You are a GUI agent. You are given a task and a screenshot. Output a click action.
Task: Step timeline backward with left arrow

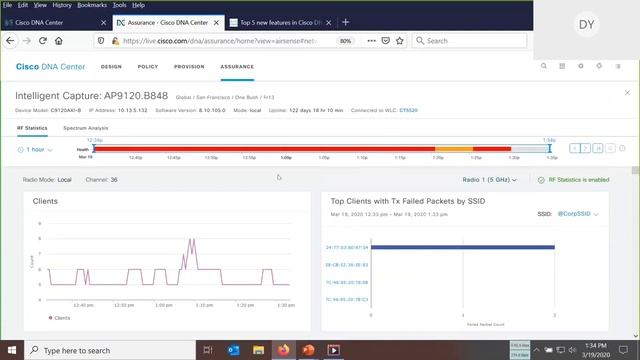pos(575,148)
